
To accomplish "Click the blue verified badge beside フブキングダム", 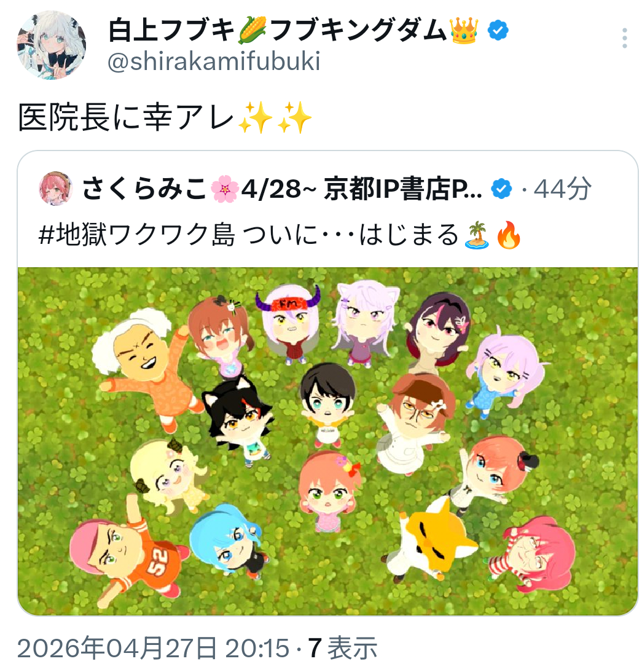I will 498,31.
